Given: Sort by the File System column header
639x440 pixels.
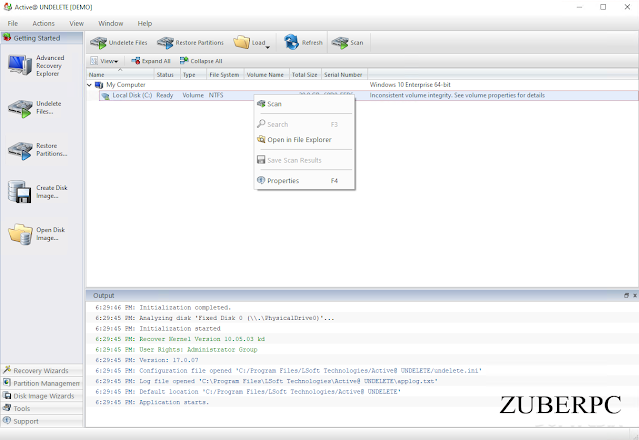Looking at the screenshot, I should pos(225,75).
